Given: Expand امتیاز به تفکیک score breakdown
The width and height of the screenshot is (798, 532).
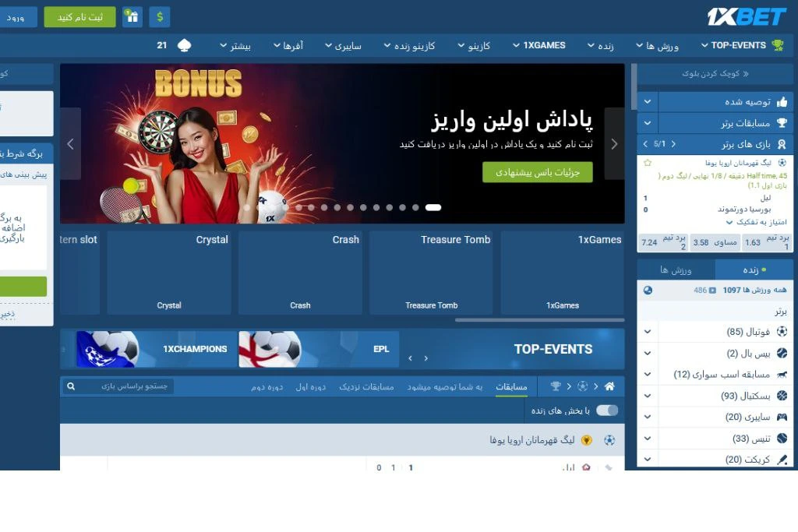Looking at the screenshot, I should click(756, 222).
